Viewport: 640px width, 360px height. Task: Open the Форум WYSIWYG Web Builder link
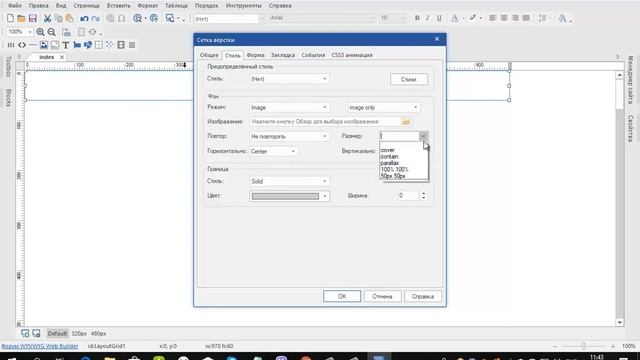coord(39,346)
